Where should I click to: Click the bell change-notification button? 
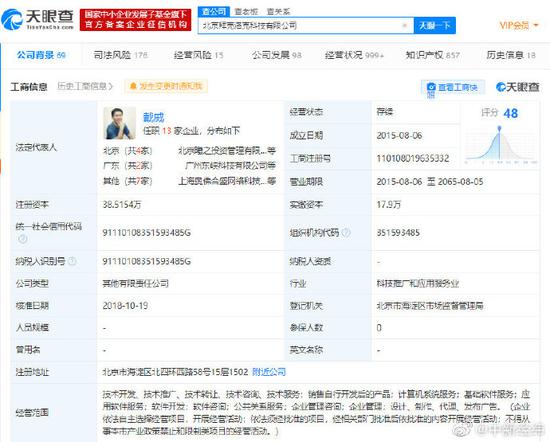pos(166,86)
